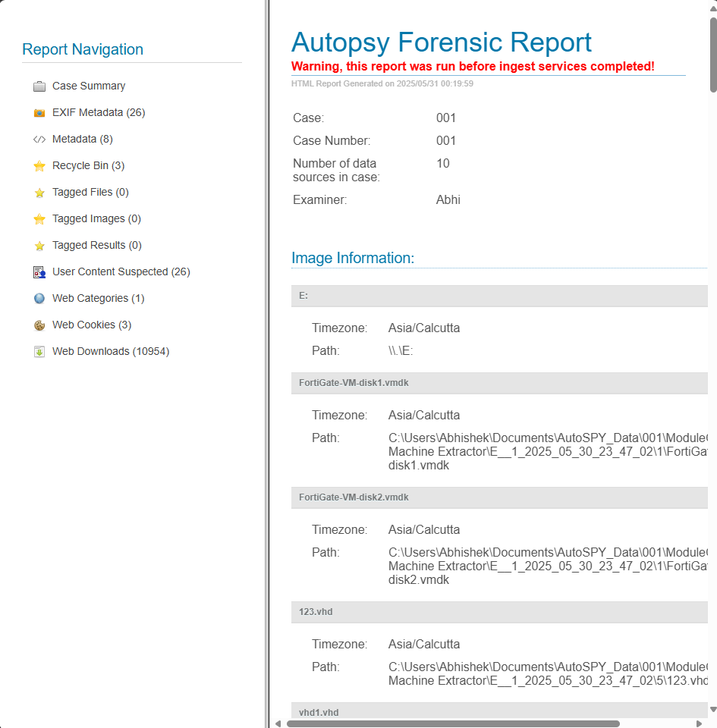This screenshot has width=717, height=728.
Task: Open EXIF Metadata (26) report
Action: (99, 113)
